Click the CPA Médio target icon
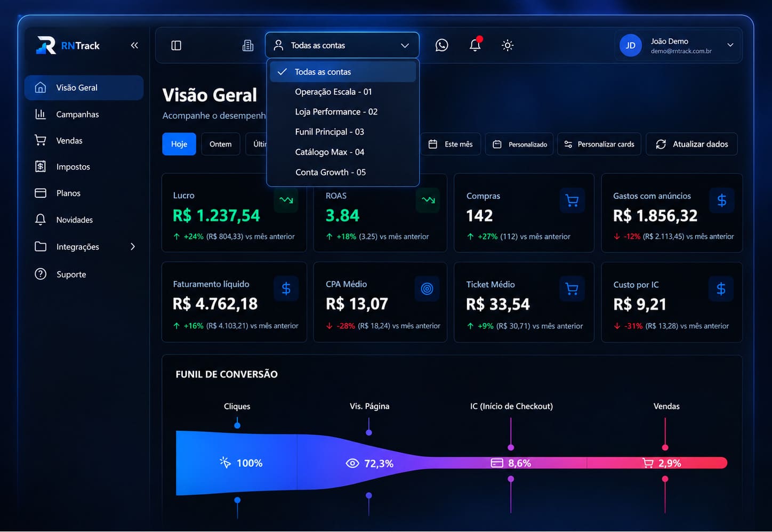The width and height of the screenshot is (772, 532). coord(427,288)
